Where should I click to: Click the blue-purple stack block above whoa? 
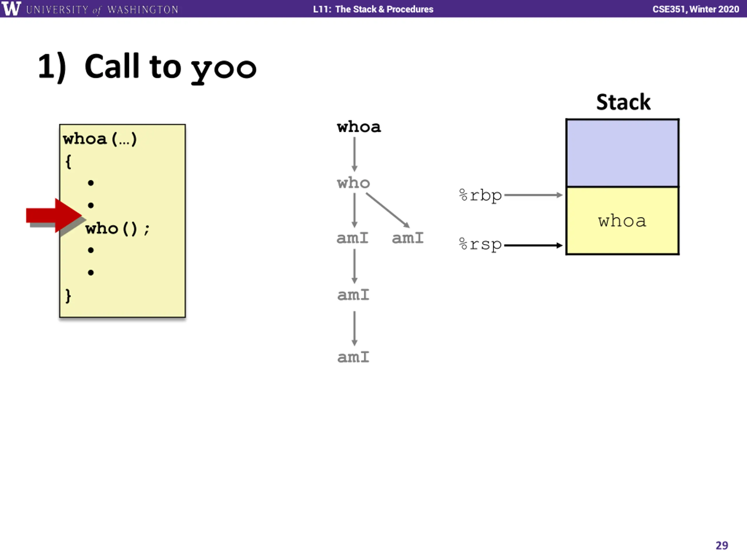[622, 153]
